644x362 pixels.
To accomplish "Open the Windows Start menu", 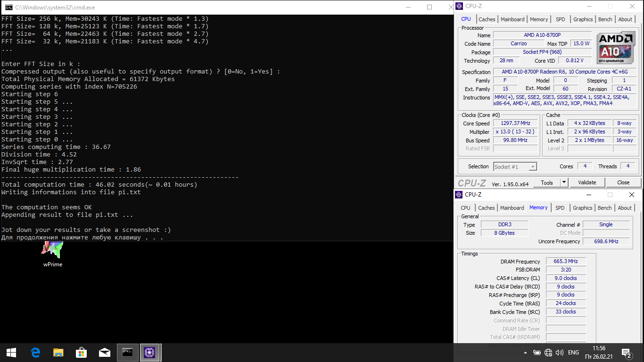I will 11,353.
